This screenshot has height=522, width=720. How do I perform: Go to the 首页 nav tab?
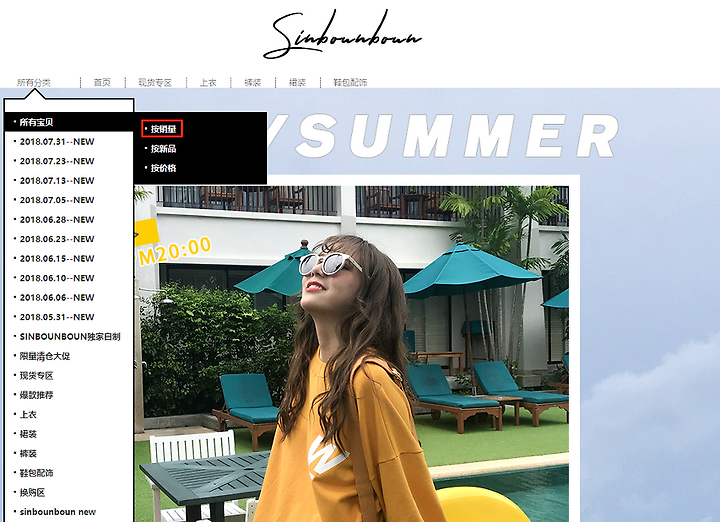point(102,83)
